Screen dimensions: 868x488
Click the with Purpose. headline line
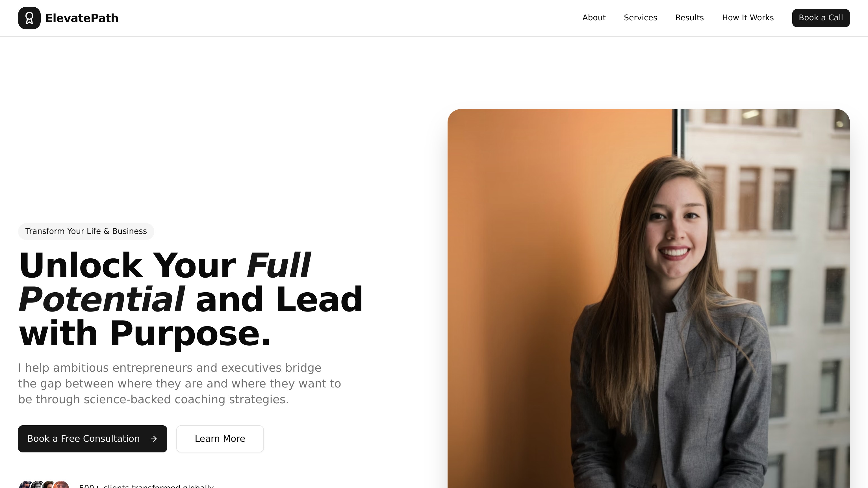145,334
